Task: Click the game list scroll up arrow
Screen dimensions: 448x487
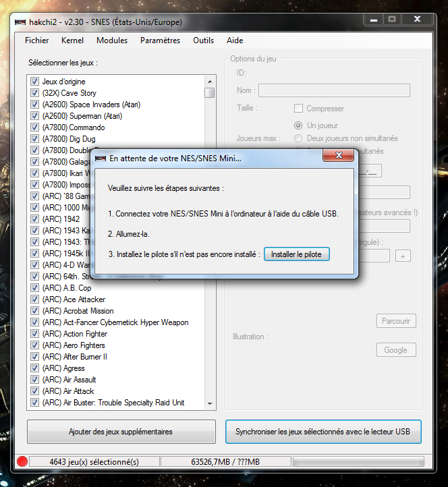Action: 210,82
